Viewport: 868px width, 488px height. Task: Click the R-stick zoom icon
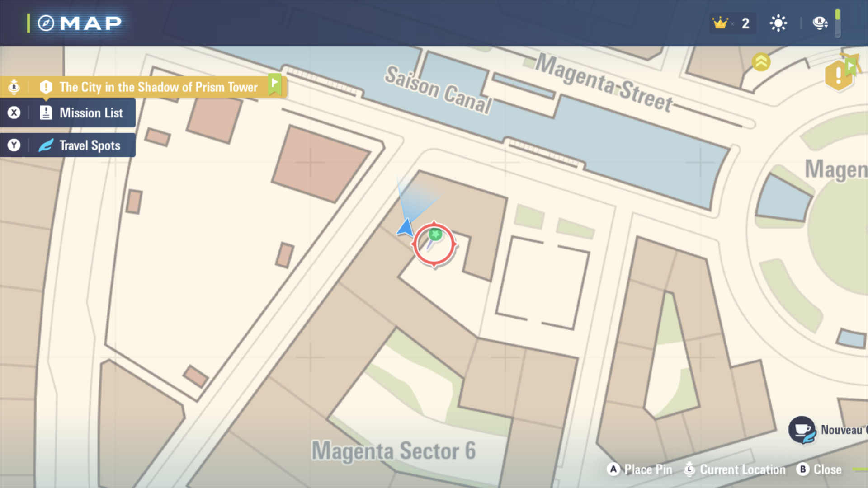[x=820, y=23]
